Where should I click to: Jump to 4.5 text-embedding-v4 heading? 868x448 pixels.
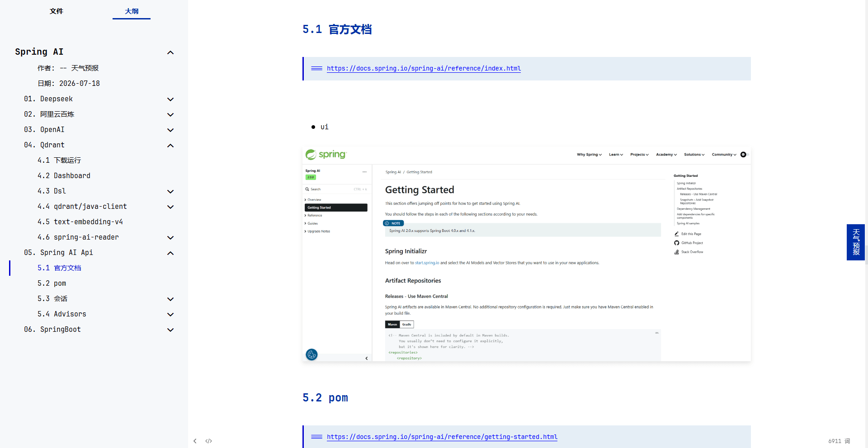point(80,222)
